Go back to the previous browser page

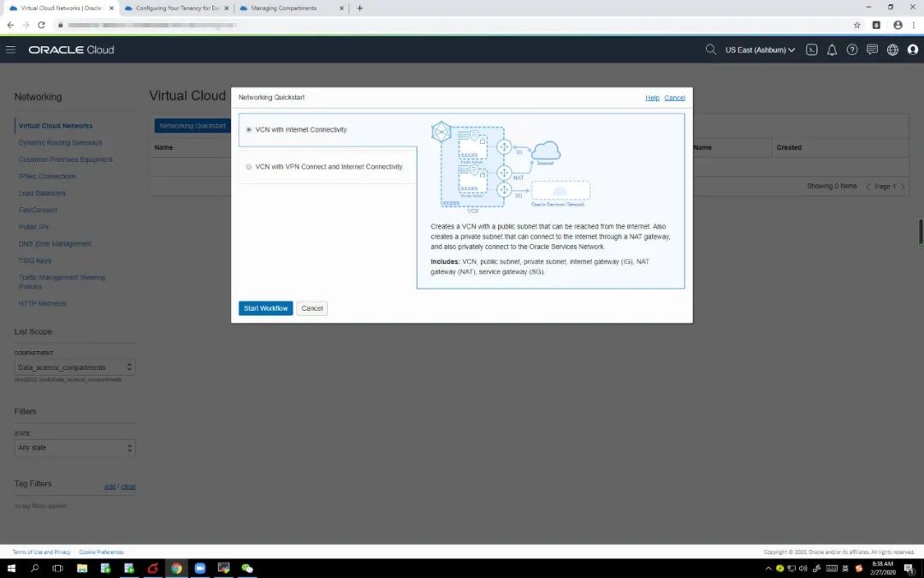pyautogui.click(x=10, y=25)
